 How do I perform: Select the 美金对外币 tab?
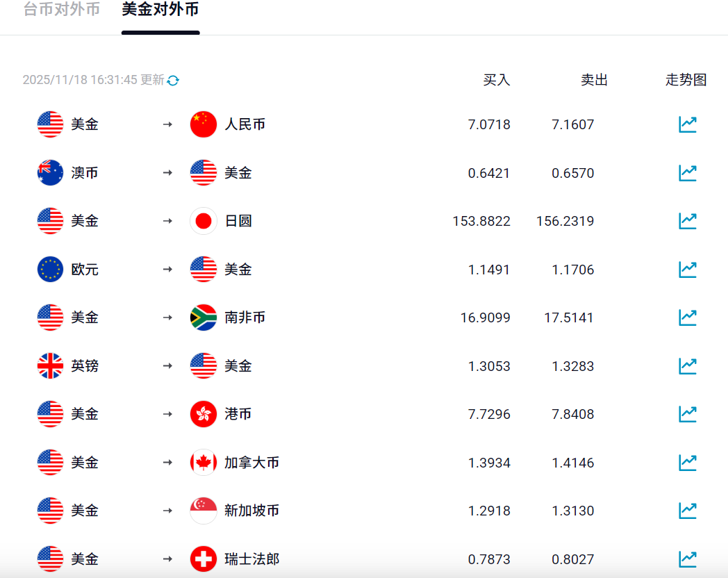coord(160,10)
